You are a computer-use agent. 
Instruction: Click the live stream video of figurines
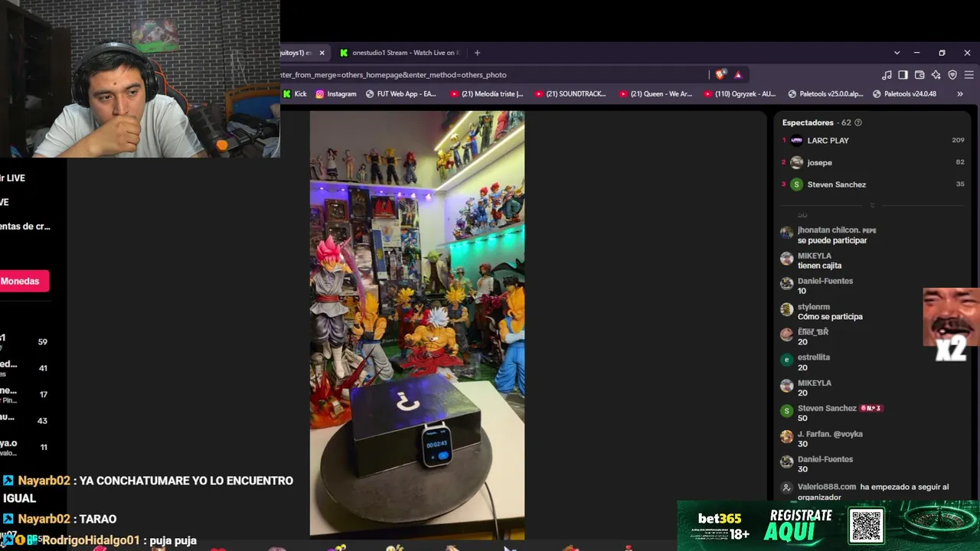point(417,324)
